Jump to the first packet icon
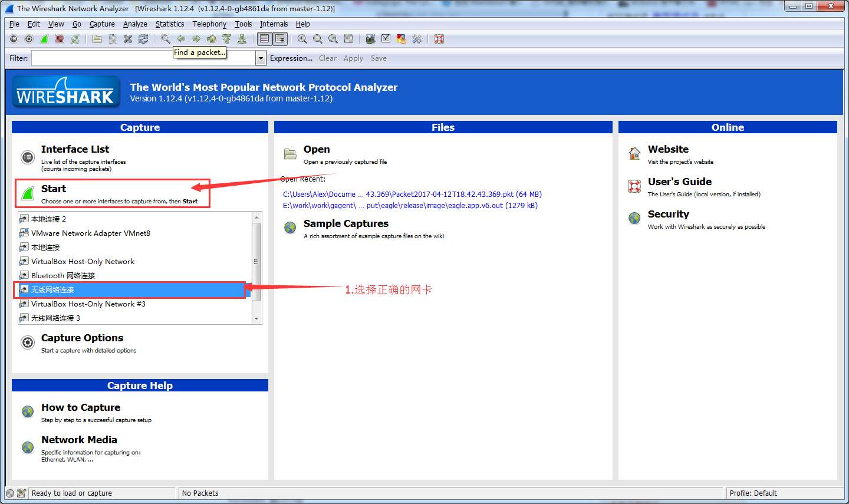The width and height of the screenshot is (849, 504). (x=226, y=39)
